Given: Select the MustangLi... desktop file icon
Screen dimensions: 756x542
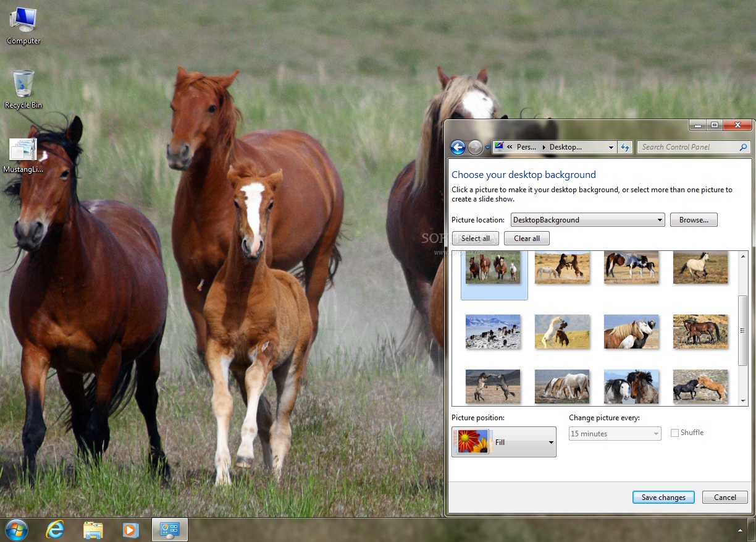Looking at the screenshot, I should click(23, 155).
